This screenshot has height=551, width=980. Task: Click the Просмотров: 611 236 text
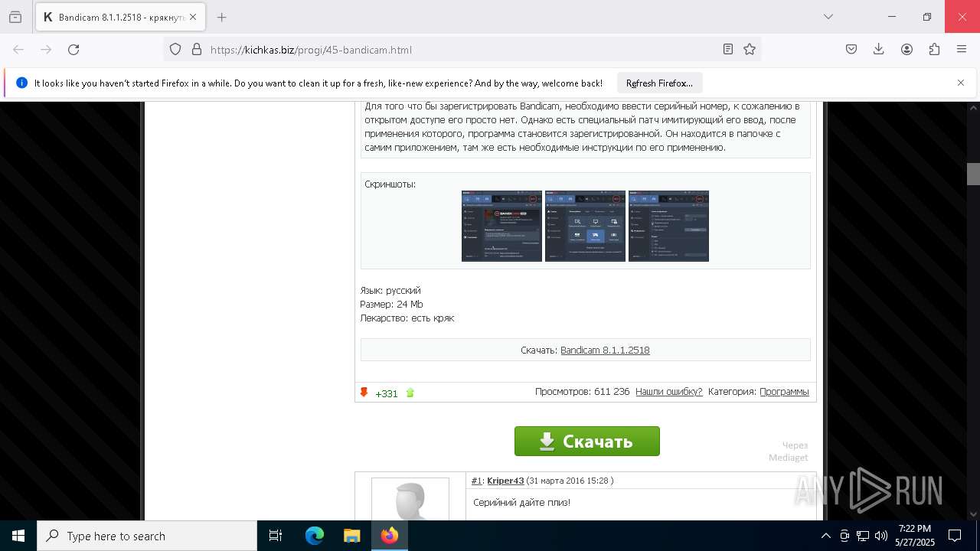[582, 392]
